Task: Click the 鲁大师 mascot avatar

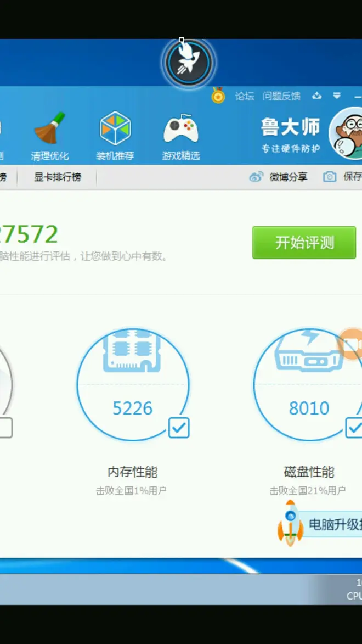Action: click(346, 133)
